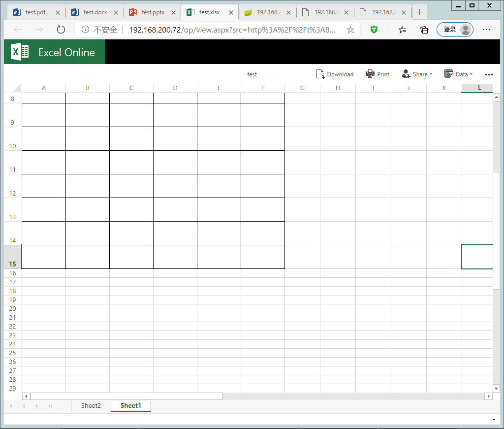The height and width of the screenshot is (429, 504).
Task: Click the small arrow in bottom status bar
Action: point(494,420)
